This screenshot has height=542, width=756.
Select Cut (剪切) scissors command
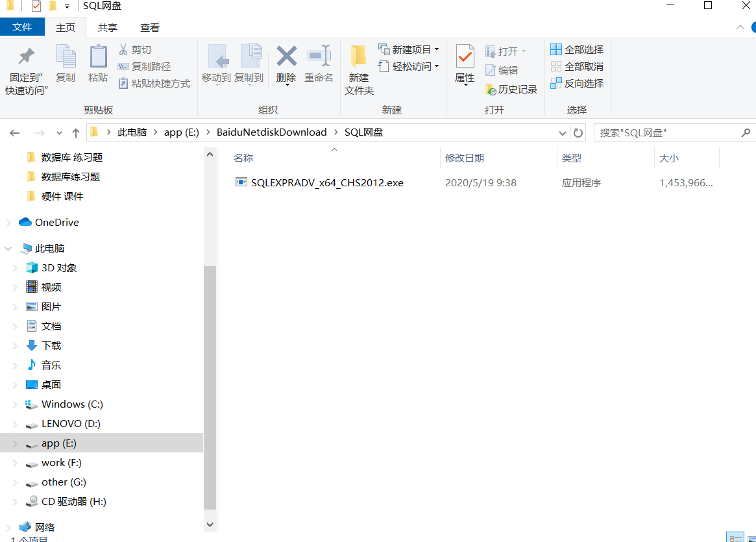point(135,50)
